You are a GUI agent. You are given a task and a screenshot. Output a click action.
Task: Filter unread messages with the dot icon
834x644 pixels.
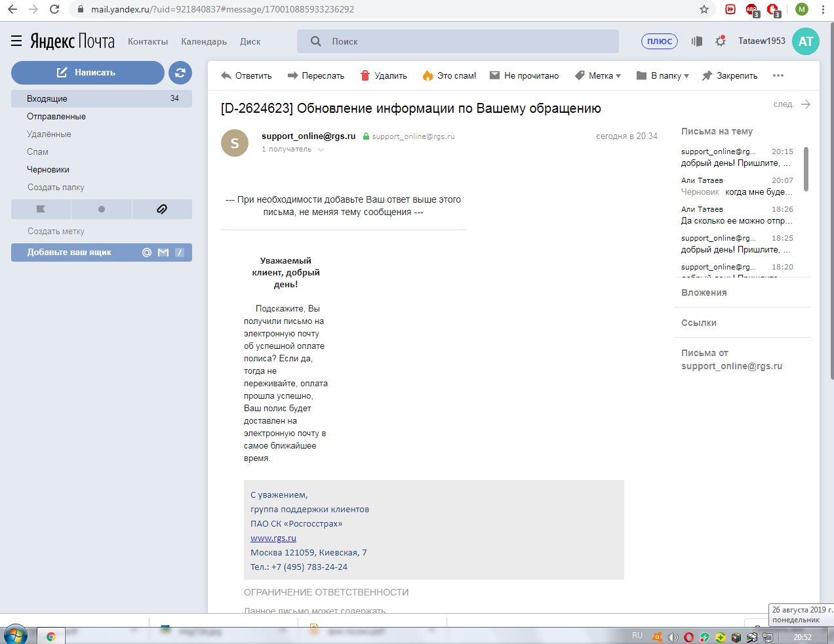click(x=101, y=209)
